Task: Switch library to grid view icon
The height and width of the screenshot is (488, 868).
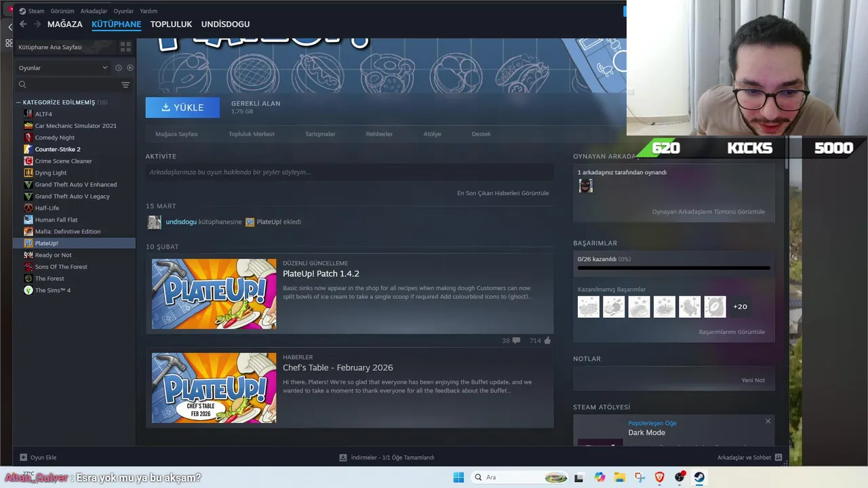Action: click(125, 47)
